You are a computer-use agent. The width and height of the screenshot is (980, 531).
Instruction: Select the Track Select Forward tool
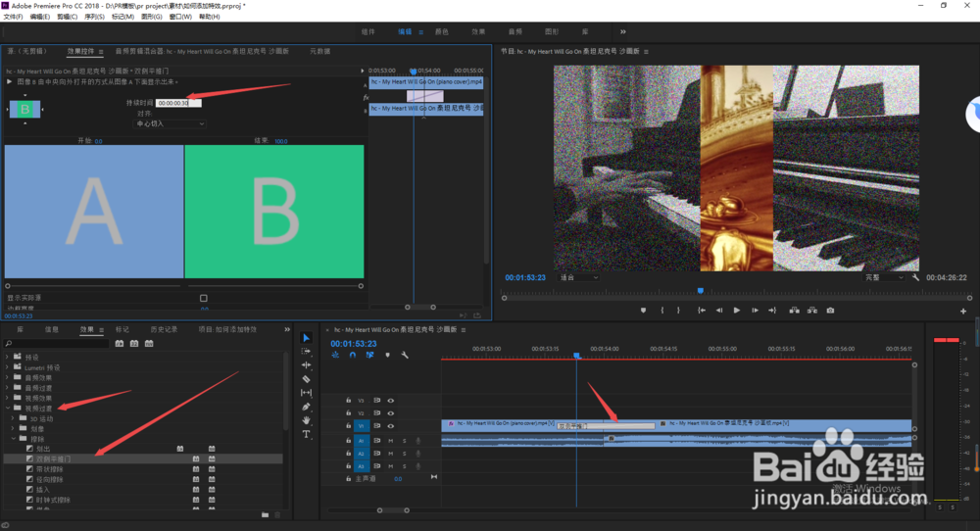click(306, 351)
